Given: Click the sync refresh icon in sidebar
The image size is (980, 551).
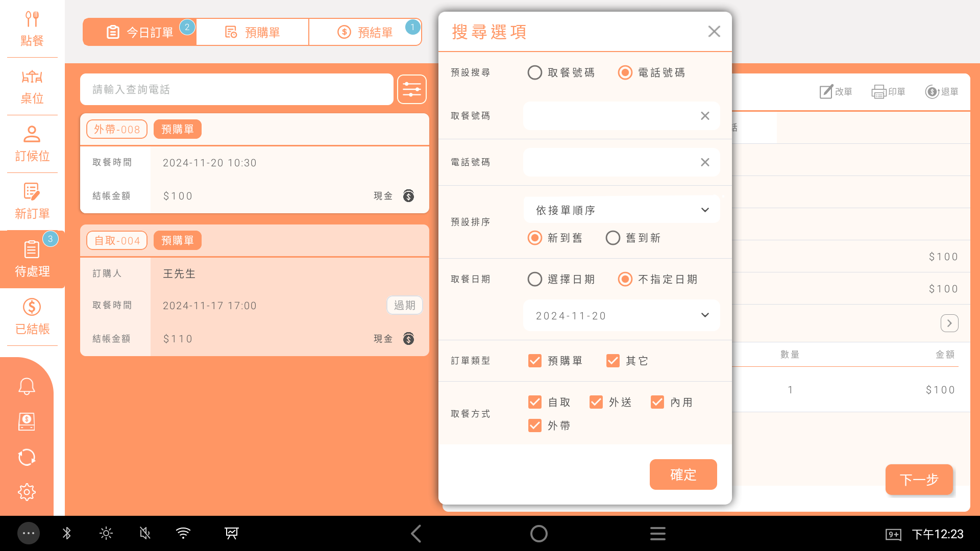Looking at the screenshot, I should coord(27,457).
